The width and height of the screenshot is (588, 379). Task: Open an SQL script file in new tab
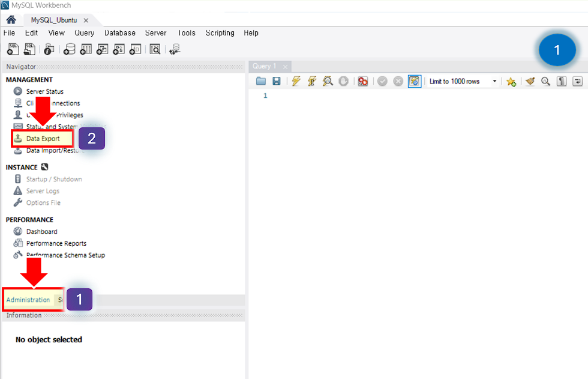[x=29, y=49]
